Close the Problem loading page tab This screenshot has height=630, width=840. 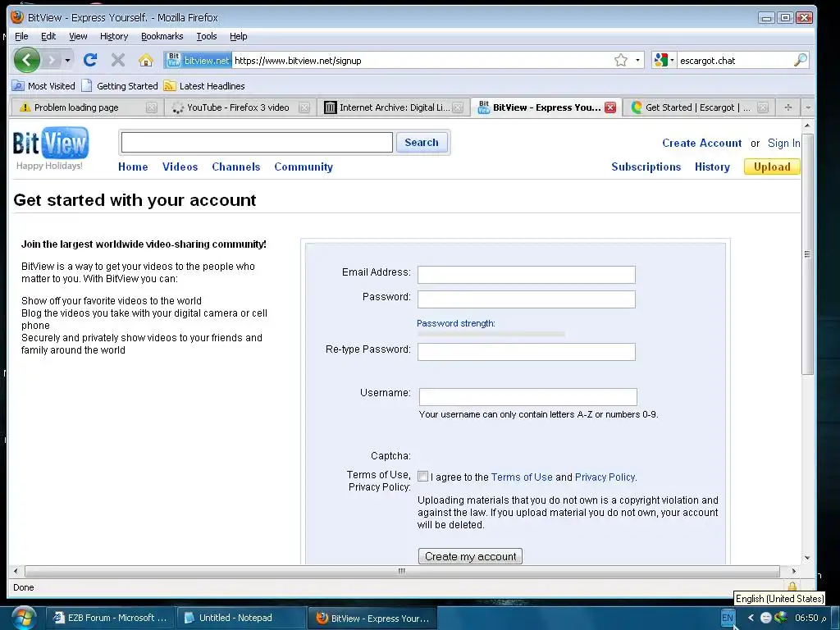click(152, 107)
